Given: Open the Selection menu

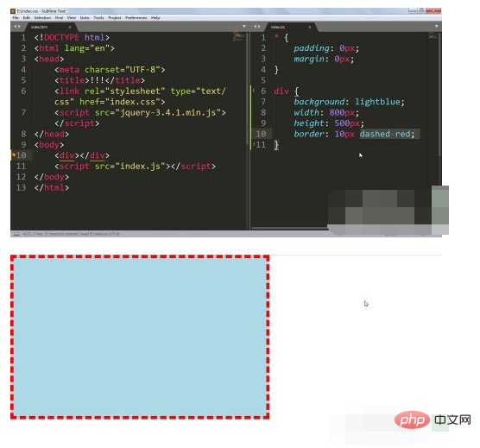Looking at the screenshot, I should (42, 18).
